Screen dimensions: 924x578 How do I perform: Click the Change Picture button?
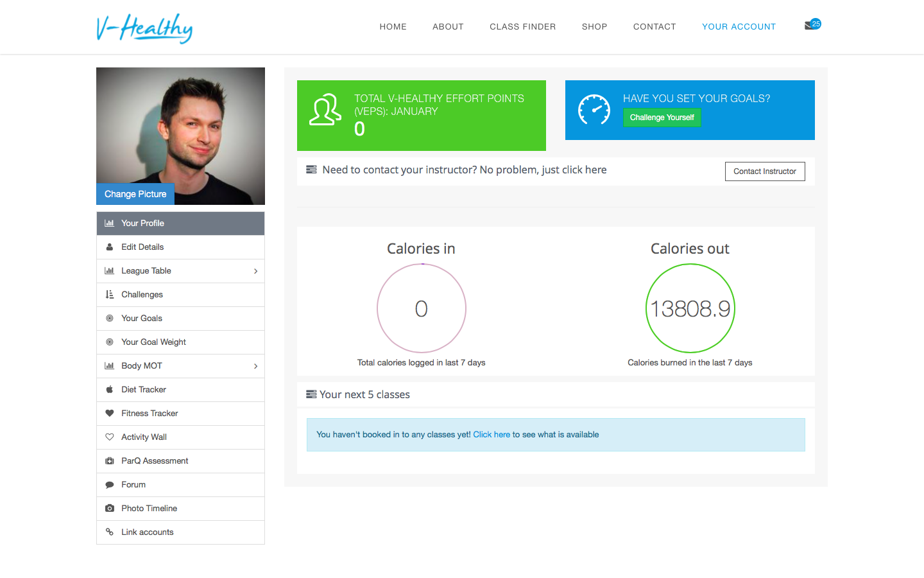tap(135, 194)
